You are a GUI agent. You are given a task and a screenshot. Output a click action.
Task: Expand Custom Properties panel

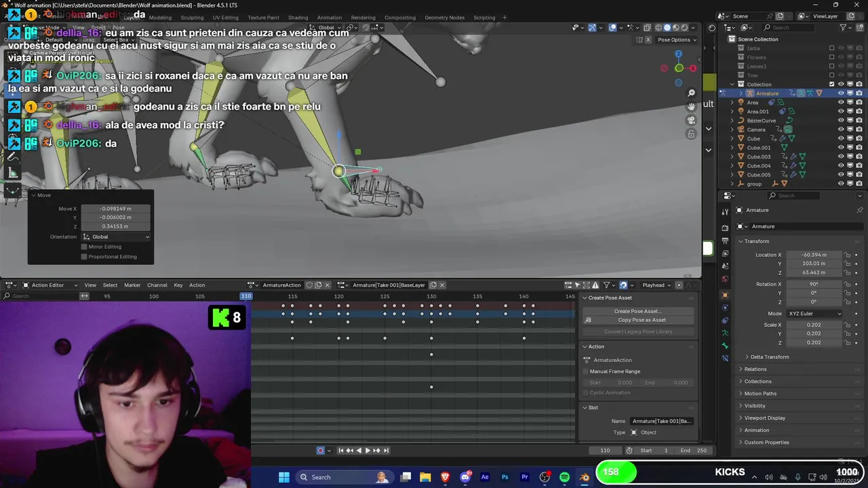click(766, 443)
